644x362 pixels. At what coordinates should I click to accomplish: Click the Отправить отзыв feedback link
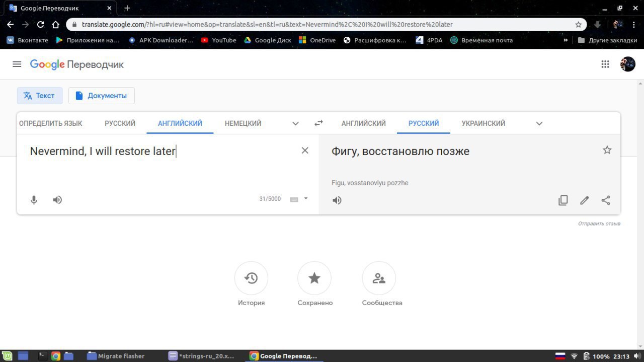coord(599,224)
